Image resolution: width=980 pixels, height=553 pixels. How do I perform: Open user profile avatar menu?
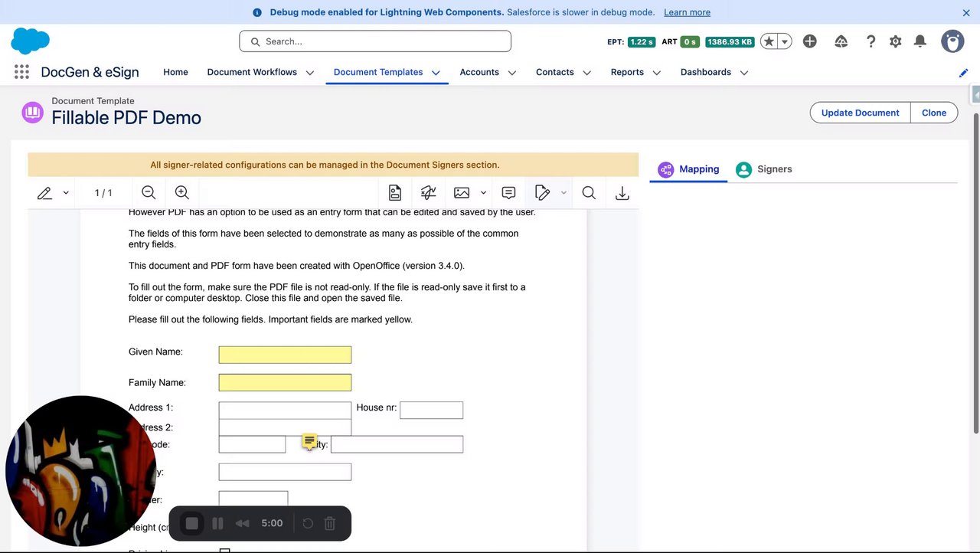[x=952, y=41]
